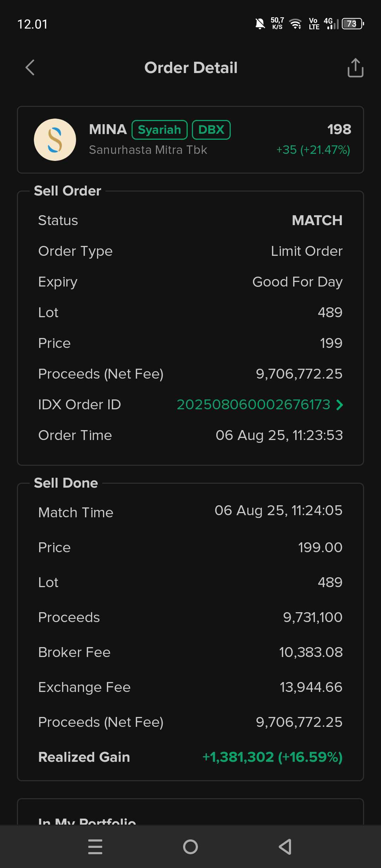Tap the Realized Gain value

pos(272,757)
